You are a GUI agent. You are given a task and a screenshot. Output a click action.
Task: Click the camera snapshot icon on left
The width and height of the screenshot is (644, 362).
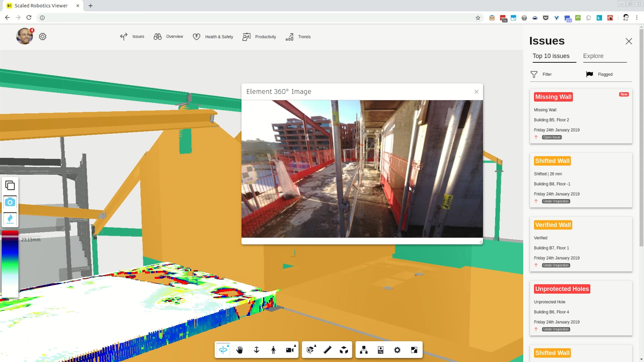pyautogui.click(x=10, y=202)
